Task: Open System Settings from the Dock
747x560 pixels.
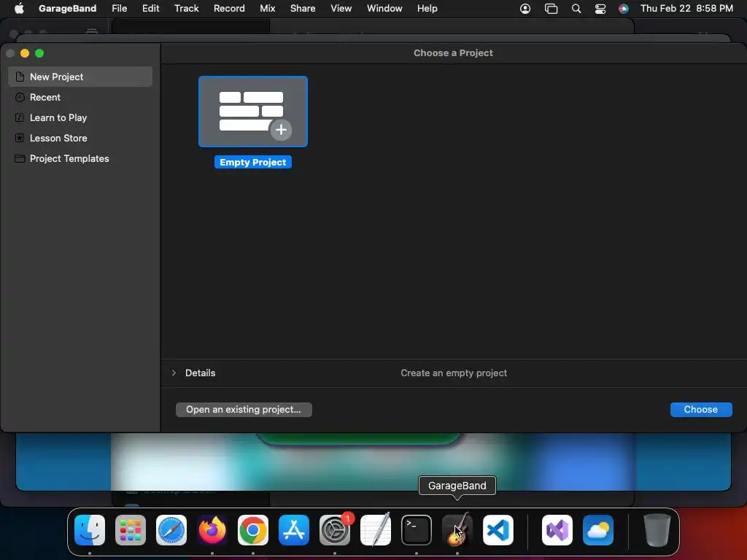Action: coord(335,530)
